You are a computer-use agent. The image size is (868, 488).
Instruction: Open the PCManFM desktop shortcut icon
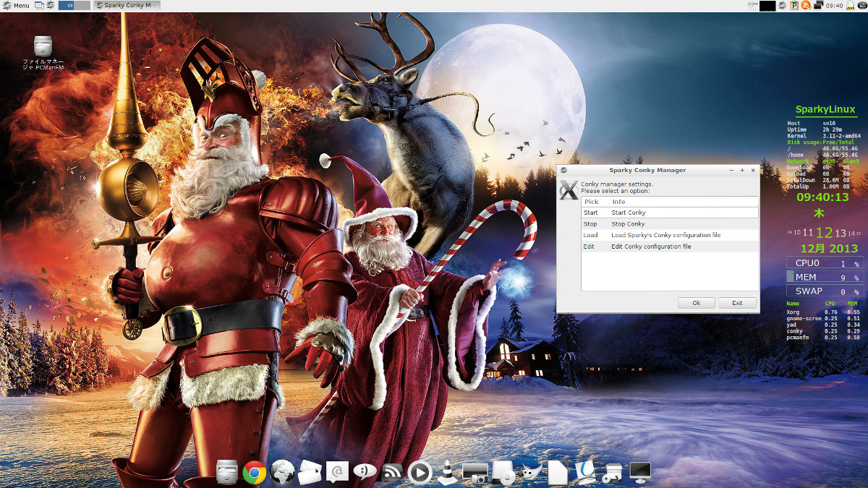click(43, 46)
